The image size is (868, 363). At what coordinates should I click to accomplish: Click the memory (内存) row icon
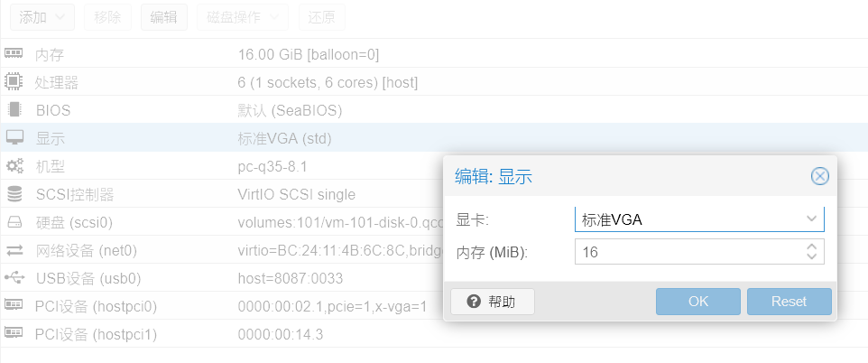coord(14,54)
